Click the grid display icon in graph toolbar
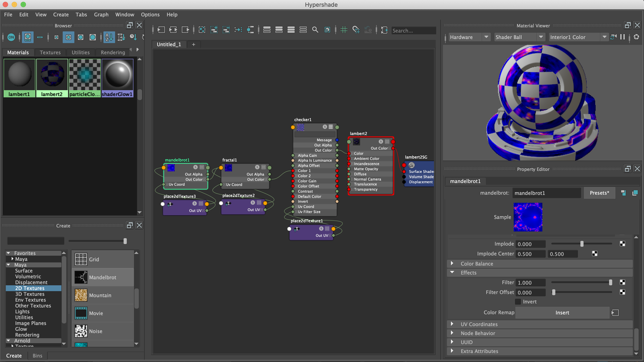Viewport: 644px width, 362px height. click(344, 30)
